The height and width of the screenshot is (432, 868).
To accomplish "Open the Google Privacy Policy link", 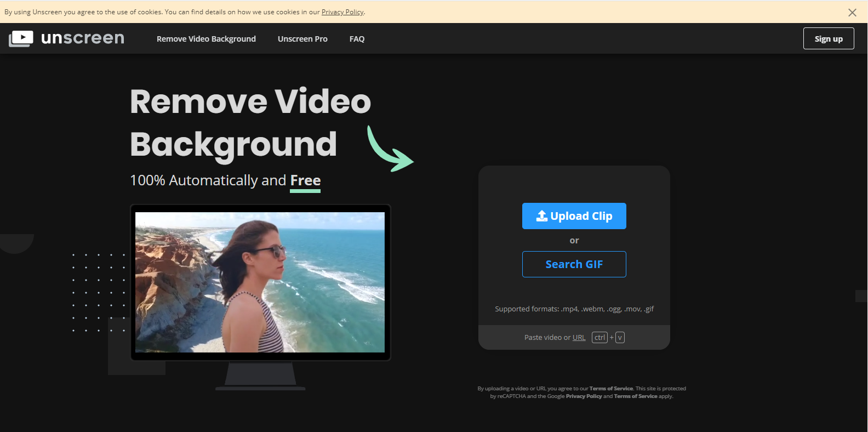I will [584, 396].
